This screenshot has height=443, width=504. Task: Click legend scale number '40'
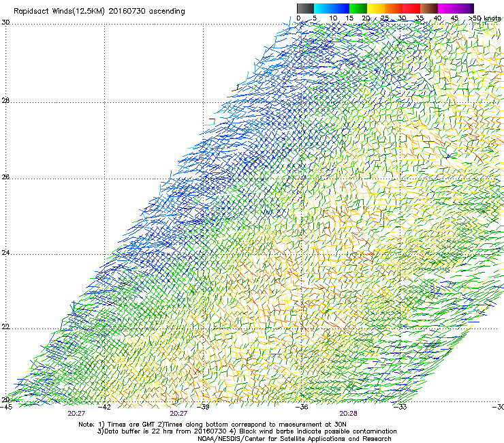(437, 18)
